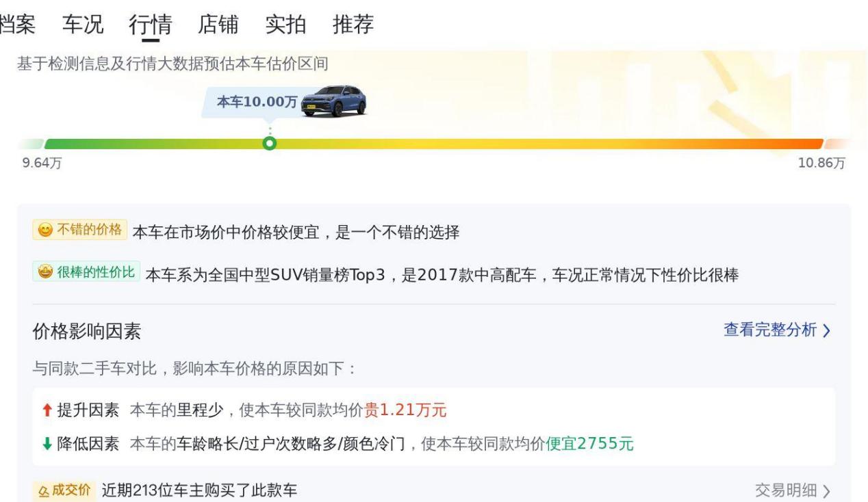
Task: Open the 车况 tab
Action: (x=83, y=25)
